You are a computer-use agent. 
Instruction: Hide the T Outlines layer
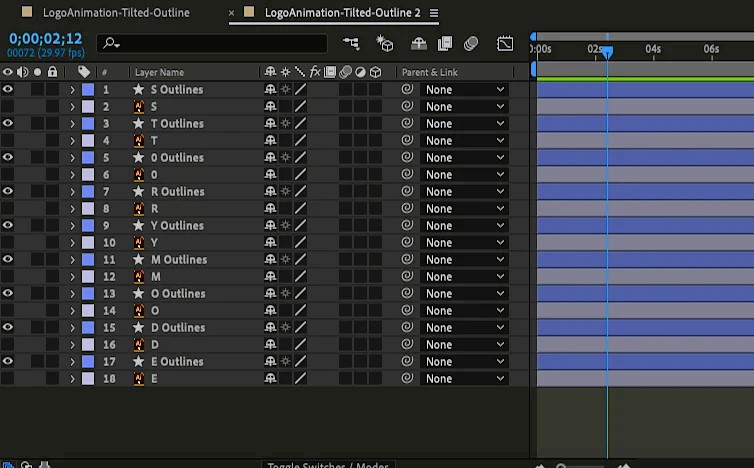click(x=8, y=123)
